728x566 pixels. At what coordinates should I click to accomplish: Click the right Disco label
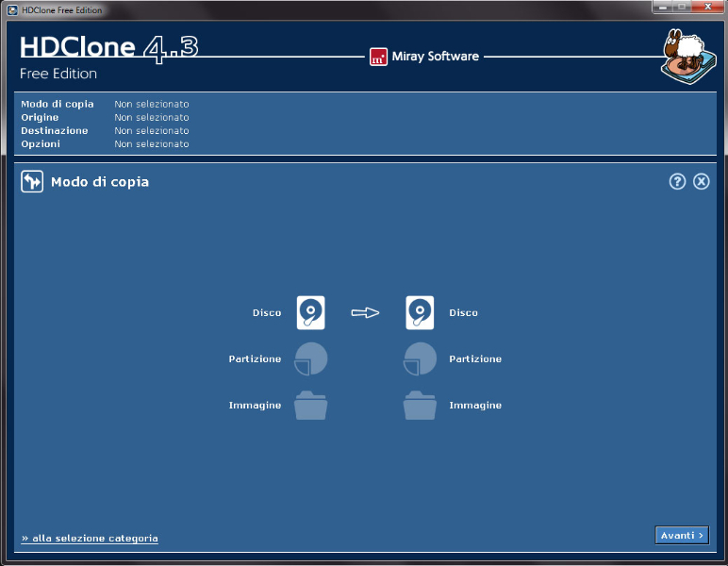tap(463, 313)
